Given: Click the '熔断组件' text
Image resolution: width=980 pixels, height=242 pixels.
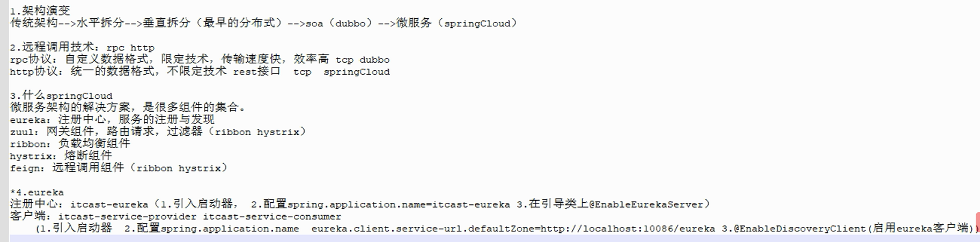Looking at the screenshot, I should point(88,156).
